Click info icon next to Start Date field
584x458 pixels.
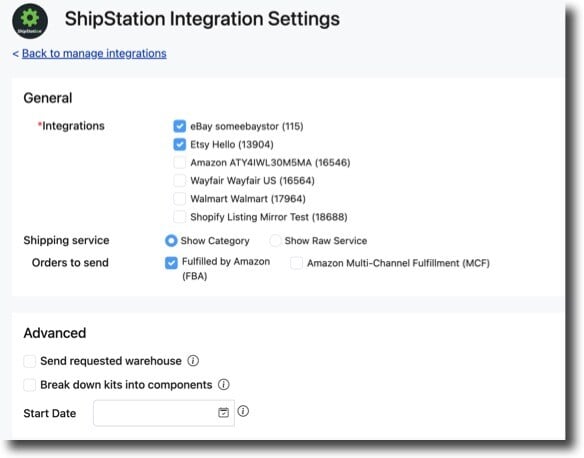point(243,411)
